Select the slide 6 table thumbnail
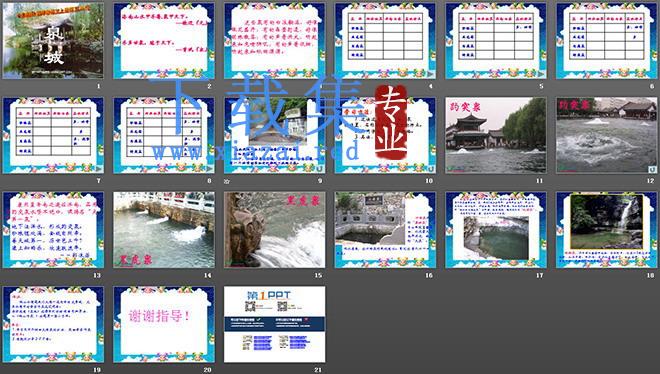Image resolution: width=660 pixels, height=374 pixels. click(607, 41)
